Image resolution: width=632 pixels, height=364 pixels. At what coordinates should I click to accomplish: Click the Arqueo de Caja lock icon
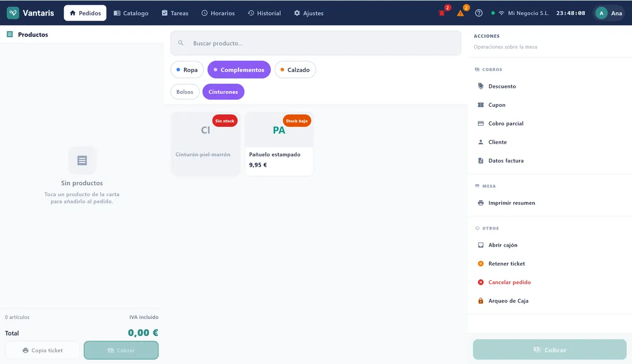click(x=480, y=301)
